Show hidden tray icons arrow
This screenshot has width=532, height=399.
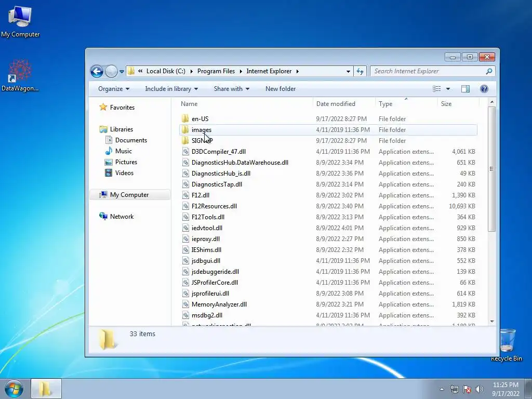click(x=442, y=389)
